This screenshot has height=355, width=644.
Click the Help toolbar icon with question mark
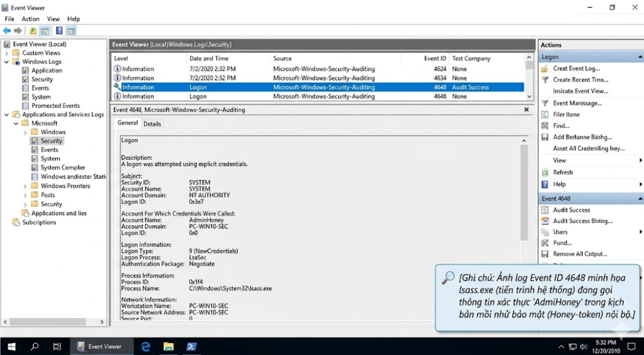pyautogui.click(x=59, y=31)
